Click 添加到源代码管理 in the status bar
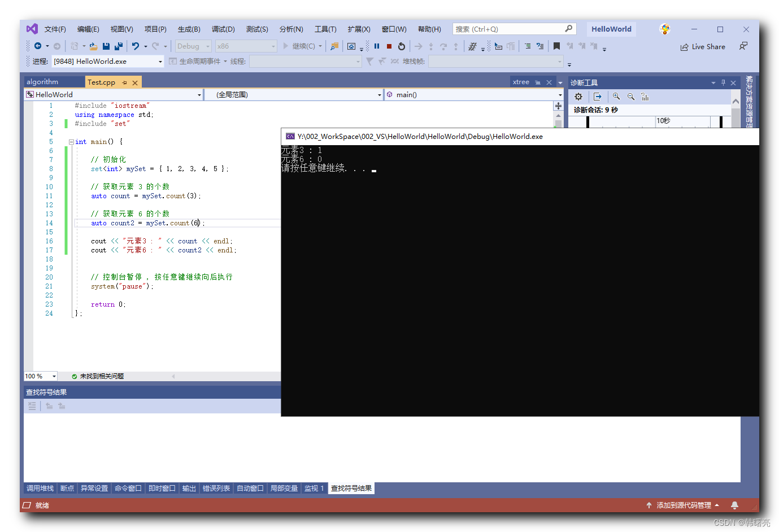This screenshot has width=779, height=532. pyautogui.click(x=686, y=505)
